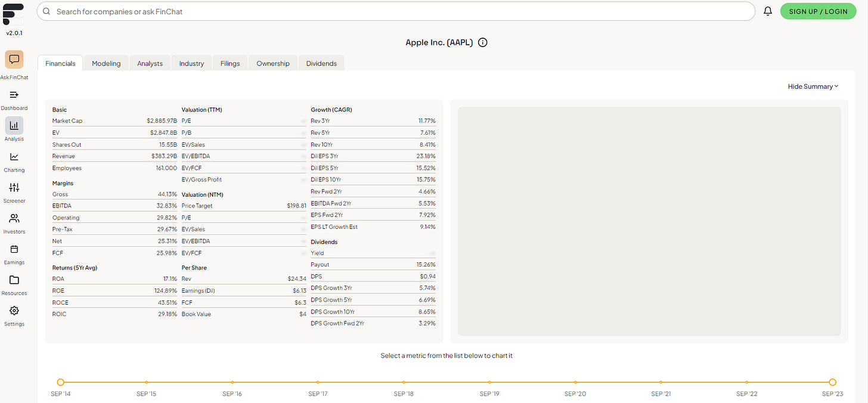Screen dimensions: 868x403
Task: Click the ROA row label
Action: 58,279
